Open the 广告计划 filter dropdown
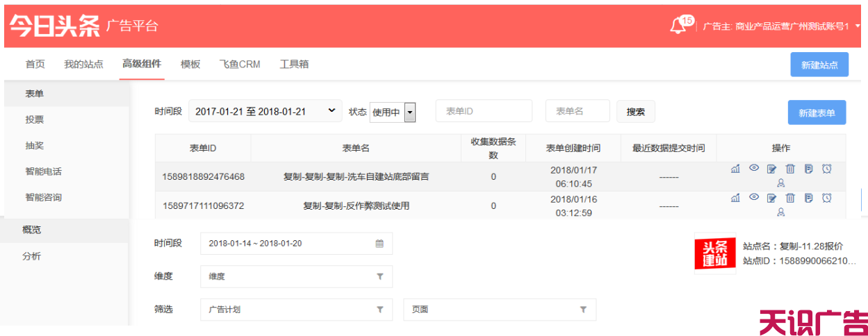Viewport: 868px width, 336px height. pyautogui.click(x=296, y=310)
